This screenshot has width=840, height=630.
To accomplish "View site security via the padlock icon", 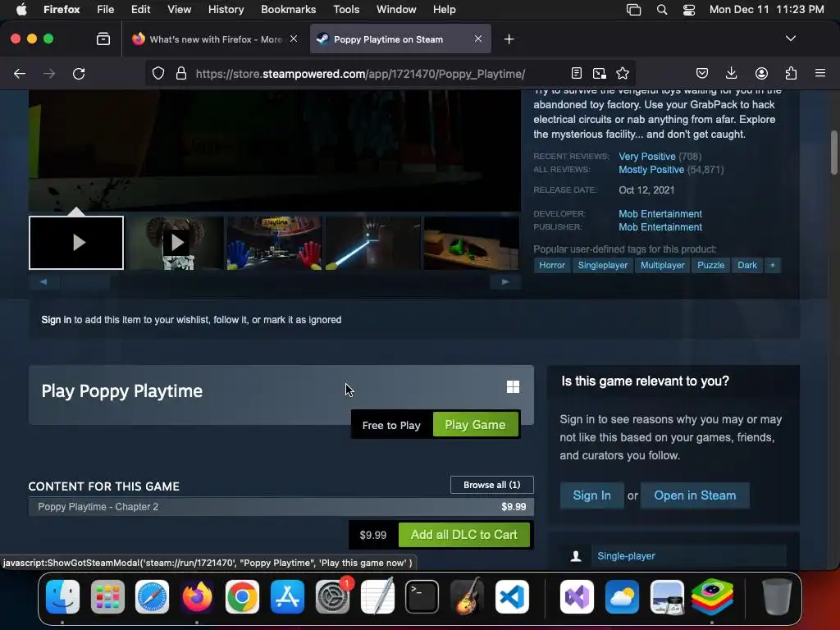I will pyautogui.click(x=181, y=73).
